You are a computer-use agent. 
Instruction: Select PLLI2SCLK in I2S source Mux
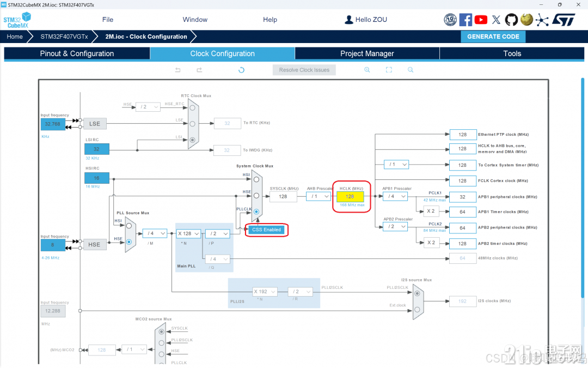417,293
